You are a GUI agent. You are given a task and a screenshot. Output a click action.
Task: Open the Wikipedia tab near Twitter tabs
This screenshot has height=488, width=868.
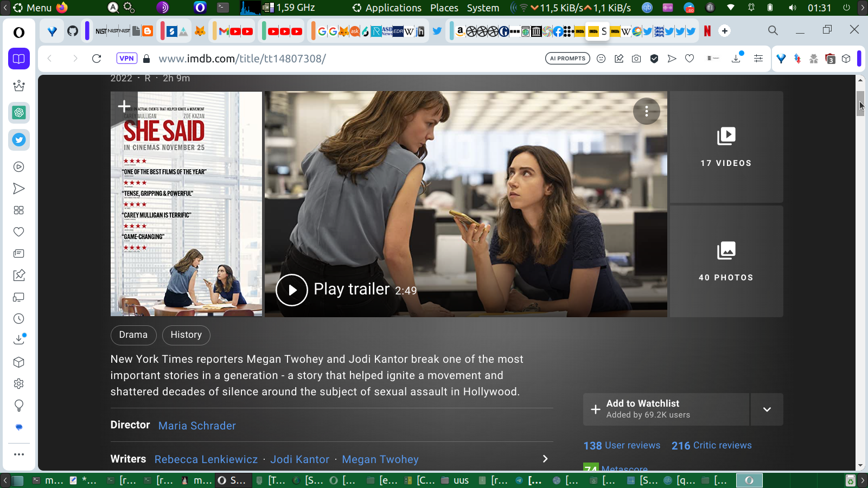[626, 31]
